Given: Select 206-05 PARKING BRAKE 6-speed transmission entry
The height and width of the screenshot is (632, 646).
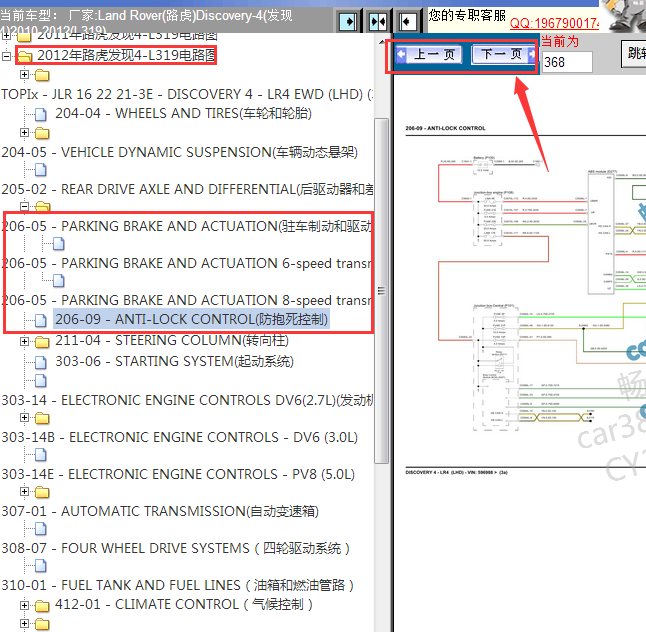Looking at the screenshot, I should coord(187,264).
